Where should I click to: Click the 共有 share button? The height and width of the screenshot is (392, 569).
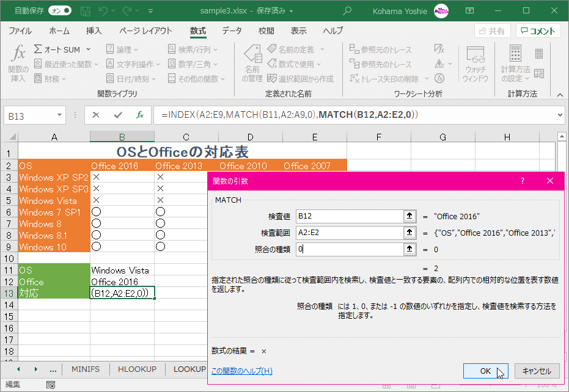[493, 31]
